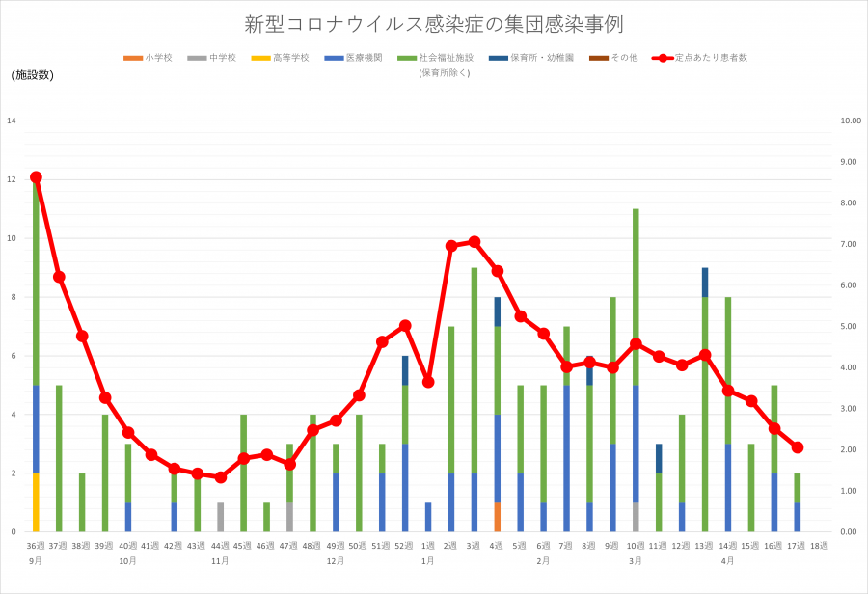This screenshot has height=594, width=868.
Task: Click the red data point above 17週
Action: point(798,447)
